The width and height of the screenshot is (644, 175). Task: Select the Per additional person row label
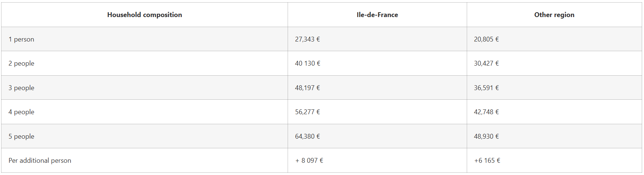pyautogui.click(x=40, y=161)
